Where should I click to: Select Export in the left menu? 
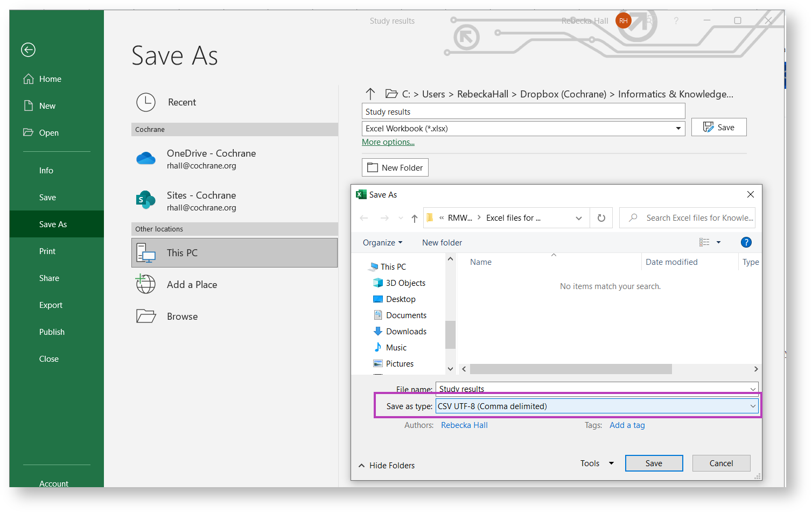[51, 305]
